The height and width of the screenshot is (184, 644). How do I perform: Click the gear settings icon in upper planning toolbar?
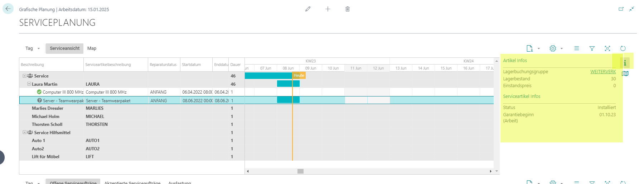point(553,48)
